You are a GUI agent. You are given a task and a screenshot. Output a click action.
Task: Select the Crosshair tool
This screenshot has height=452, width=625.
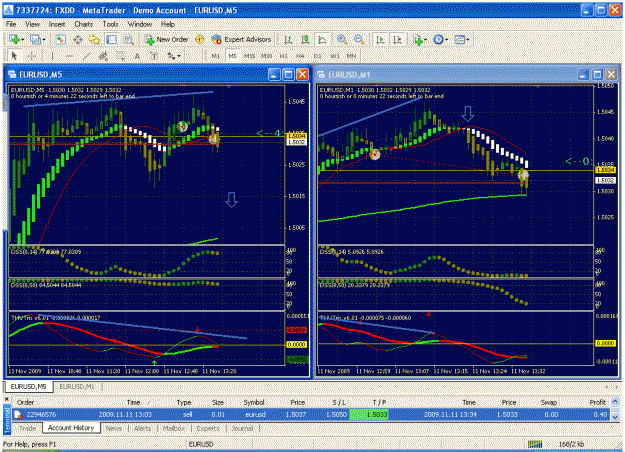pos(31,56)
